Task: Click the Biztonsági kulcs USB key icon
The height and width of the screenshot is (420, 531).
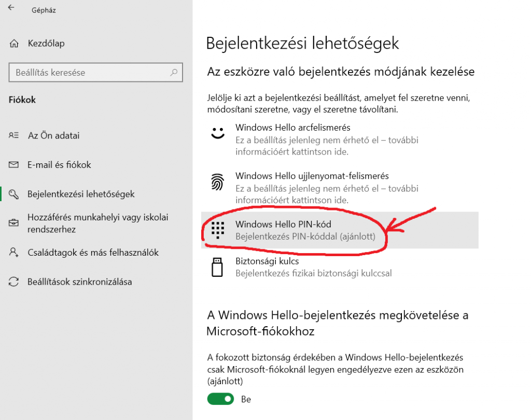Action: pos(217,266)
